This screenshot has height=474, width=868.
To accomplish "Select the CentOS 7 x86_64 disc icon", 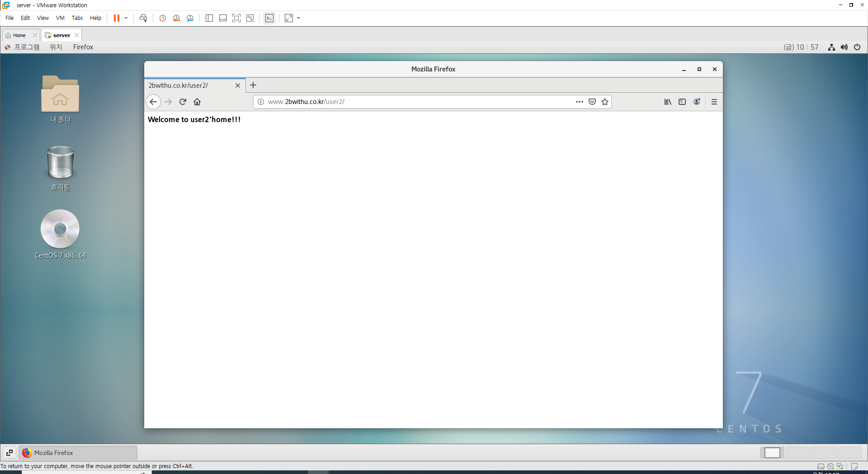I will tap(60, 234).
